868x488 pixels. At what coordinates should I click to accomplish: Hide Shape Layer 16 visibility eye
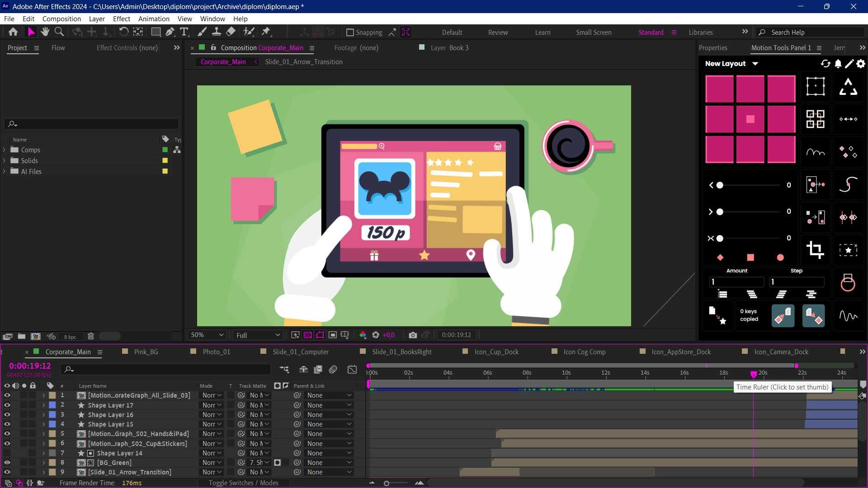click(x=7, y=415)
